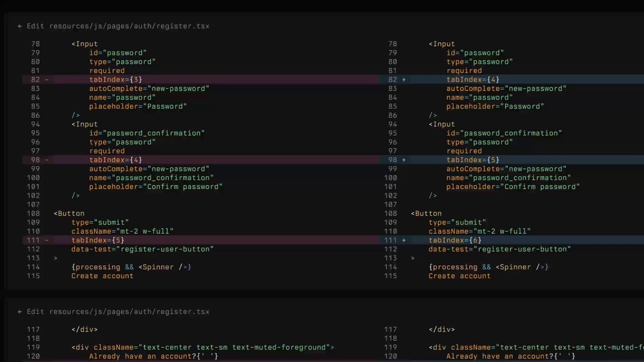Viewport: 644px width, 362px height.
Task: Click "Create account" text in the new pane
Action: click(460, 276)
